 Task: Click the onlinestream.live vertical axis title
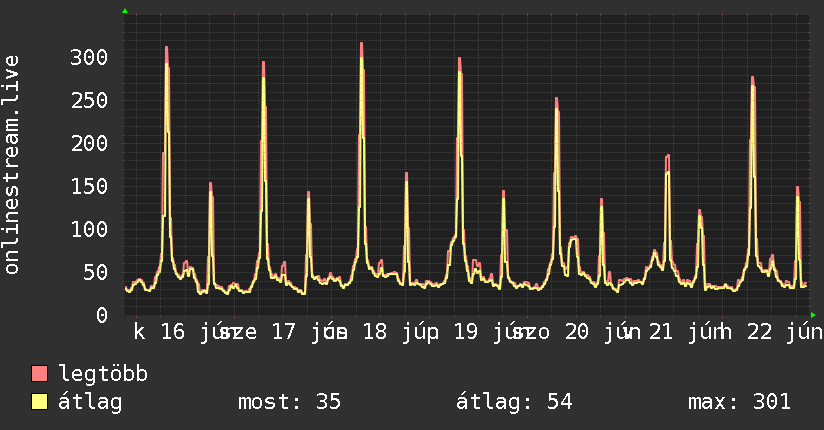pos(11,165)
